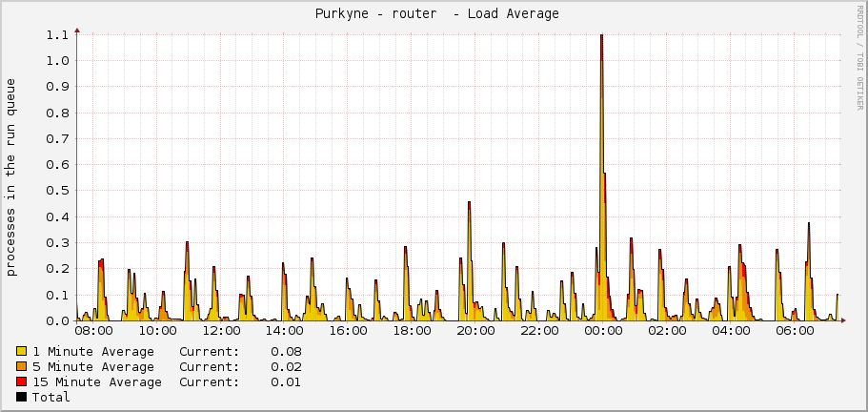Viewport: 868px width, 412px height.
Task: Click the 18:00 time axis label
Action: pyautogui.click(x=412, y=331)
